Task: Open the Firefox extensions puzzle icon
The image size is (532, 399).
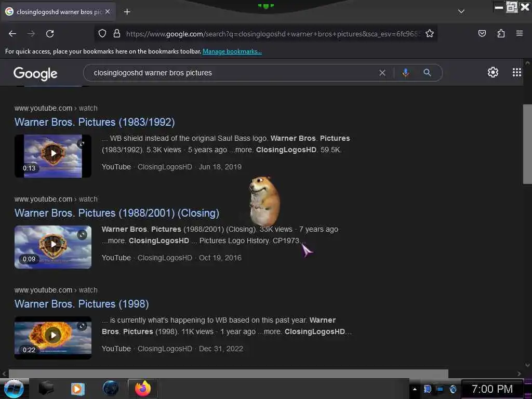Action: (501, 34)
